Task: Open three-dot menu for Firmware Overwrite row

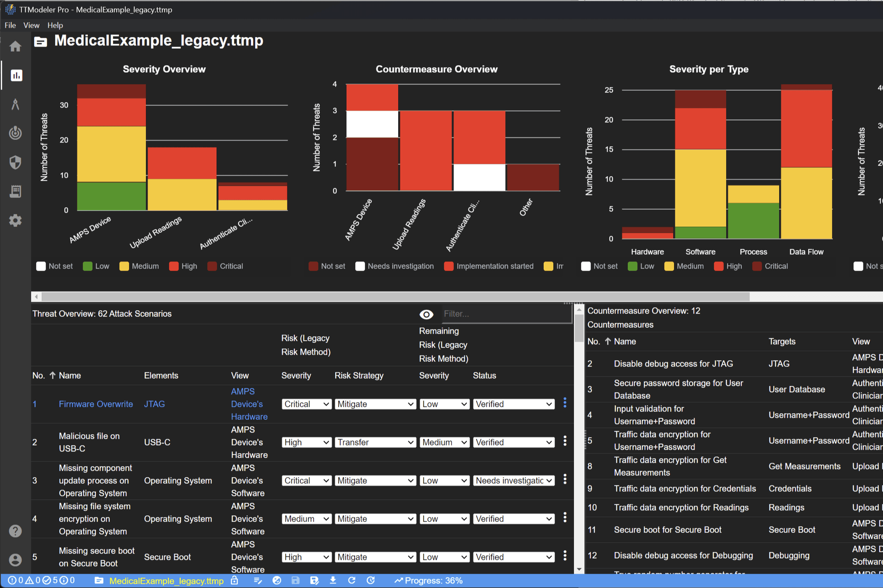Action: tap(565, 403)
